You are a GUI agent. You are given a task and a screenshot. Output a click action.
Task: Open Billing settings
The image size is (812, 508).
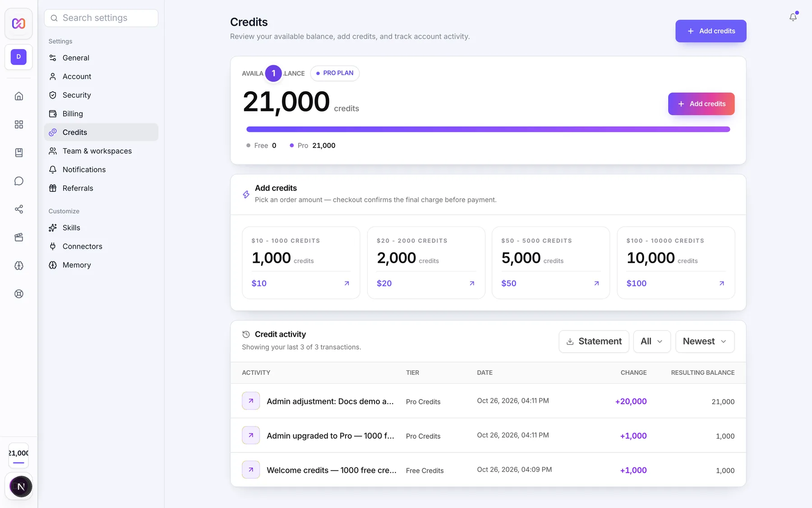point(101,114)
